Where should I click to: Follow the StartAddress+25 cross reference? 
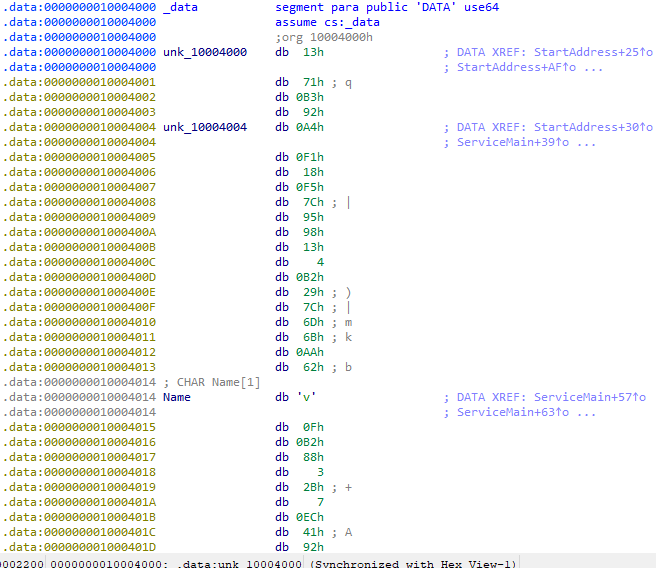tap(590, 52)
